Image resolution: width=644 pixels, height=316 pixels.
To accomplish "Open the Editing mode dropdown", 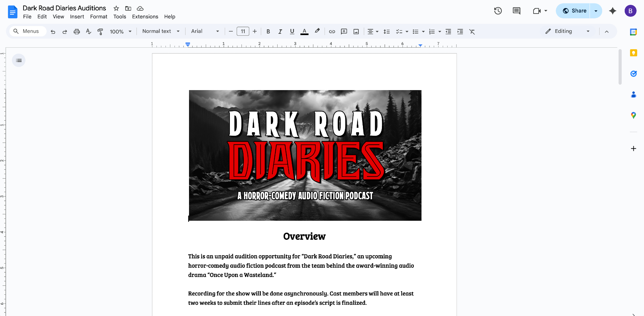I will (567, 31).
